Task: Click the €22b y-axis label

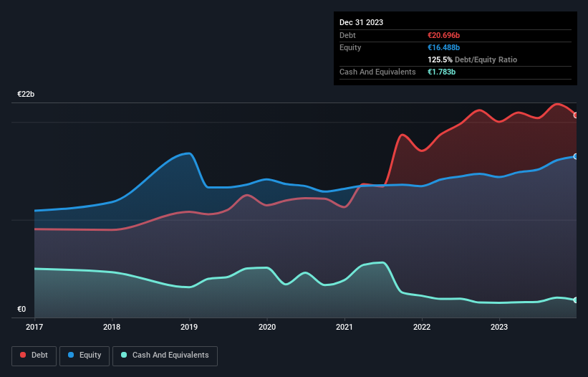Action: pos(26,94)
